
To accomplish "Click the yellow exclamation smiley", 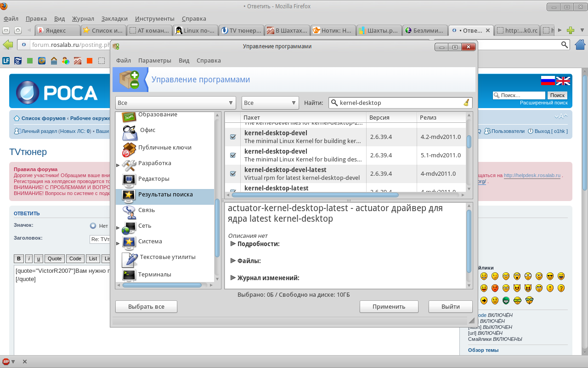I will click(x=550, y=288).
